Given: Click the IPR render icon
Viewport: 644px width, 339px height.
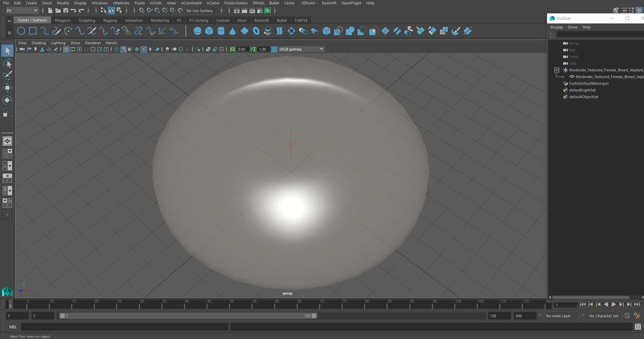Looking at the screenshot, I should click(252, 11).
